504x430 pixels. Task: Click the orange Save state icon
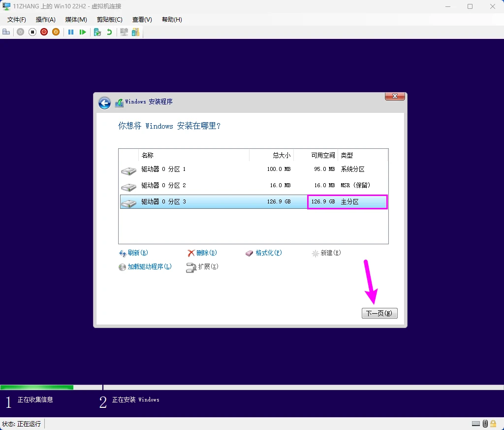pos(56,32)
